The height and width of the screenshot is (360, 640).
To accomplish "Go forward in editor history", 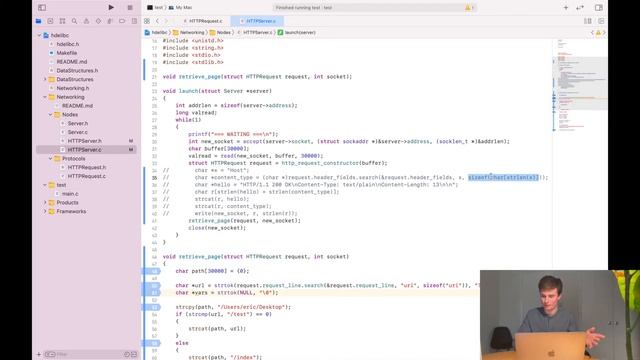I will pos(166,21).
